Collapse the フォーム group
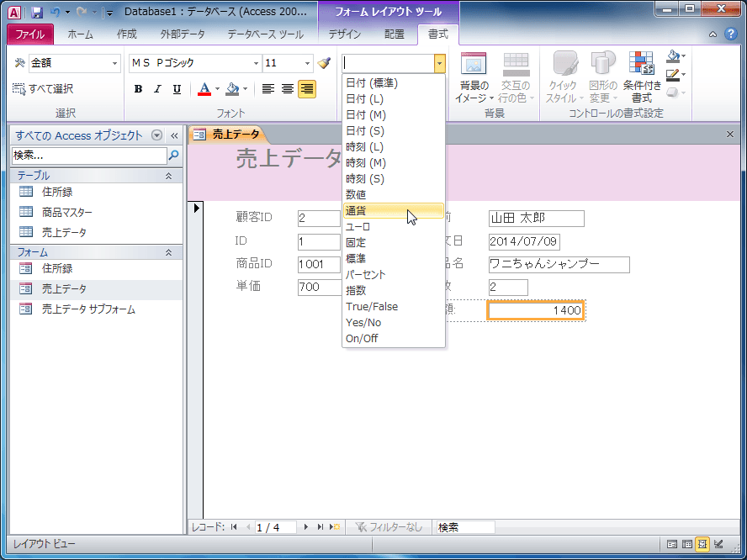Viewport: 747px width, 560px height. (x=168, y=253)
